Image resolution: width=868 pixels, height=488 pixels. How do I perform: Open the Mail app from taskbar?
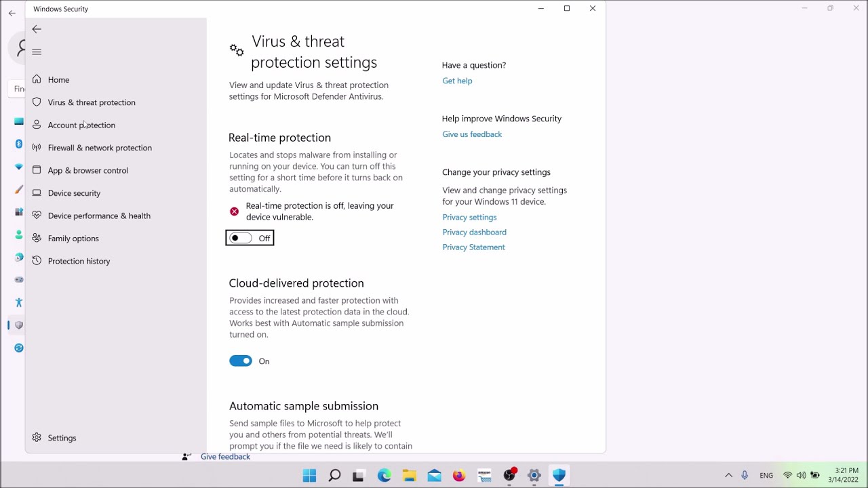click(x=434, y=476)
